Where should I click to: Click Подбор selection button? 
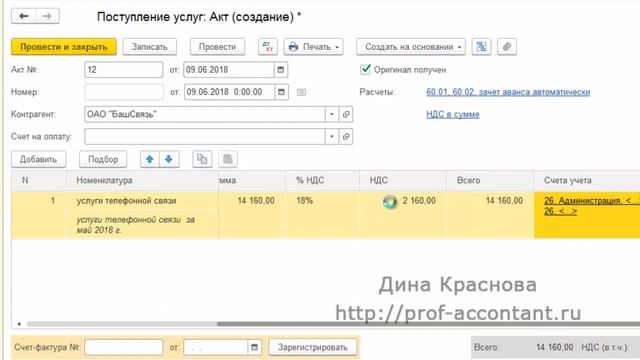click(103, 159)
